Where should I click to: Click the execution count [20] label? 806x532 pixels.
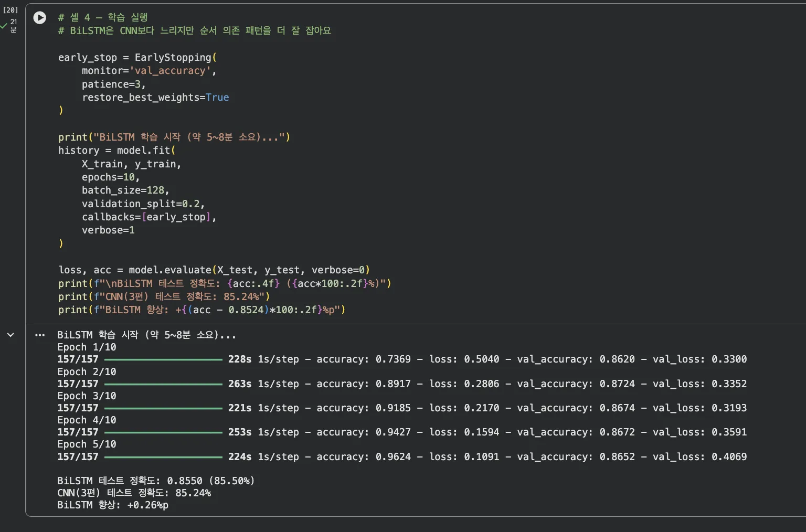(x=10, y=10)
